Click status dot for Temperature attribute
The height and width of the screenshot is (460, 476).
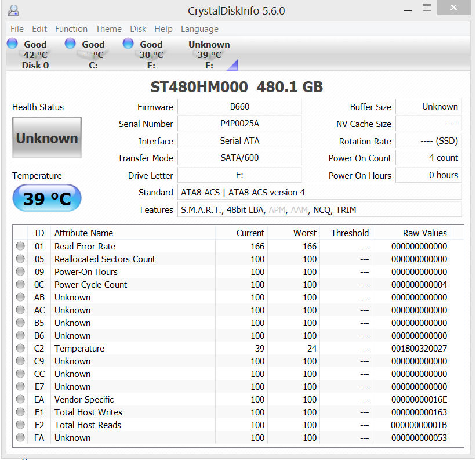click(x=21, y=349)
